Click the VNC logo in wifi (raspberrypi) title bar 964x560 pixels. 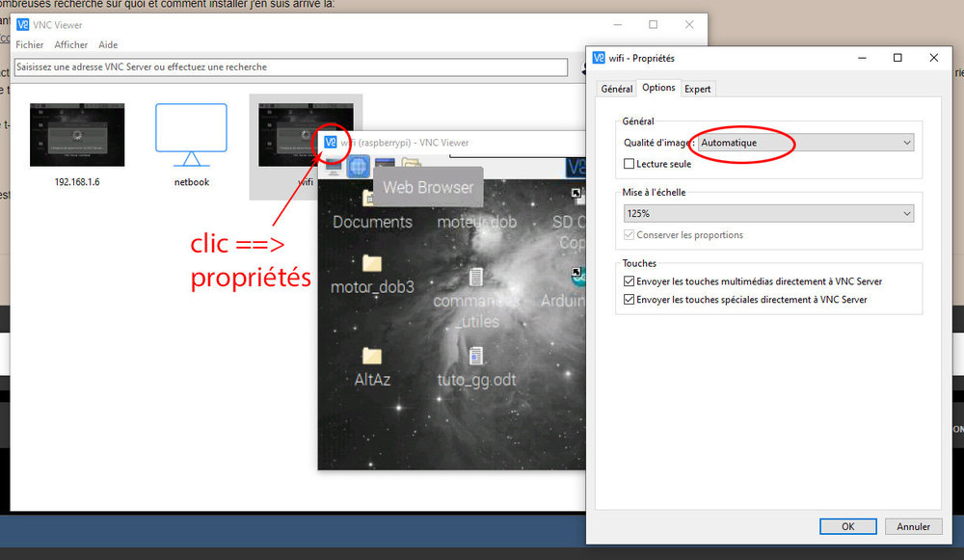click(331, 142)
